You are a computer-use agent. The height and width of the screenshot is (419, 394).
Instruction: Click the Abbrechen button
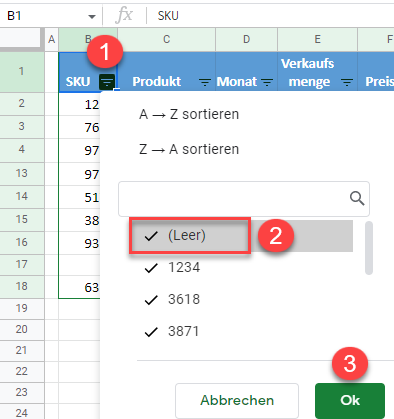[x=237, y=400]
